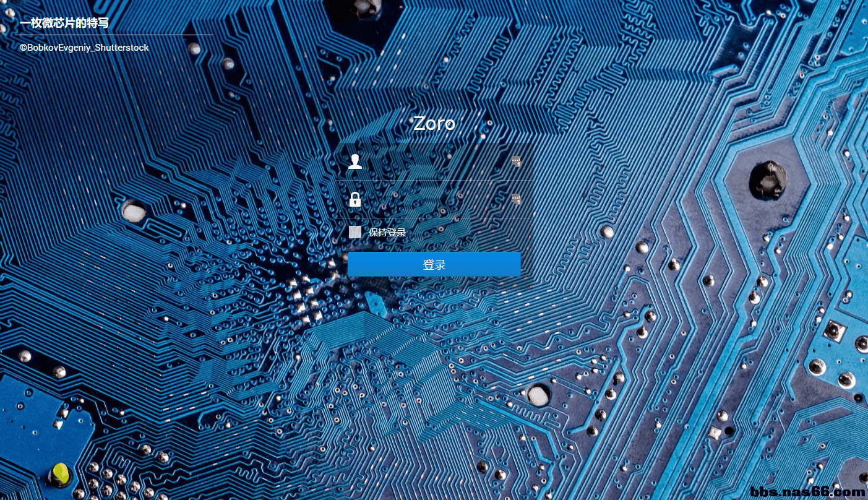Click empty panel area right of 保持登录
The image size is (868, 500).
pyautogui.click(x=470, y=233)
